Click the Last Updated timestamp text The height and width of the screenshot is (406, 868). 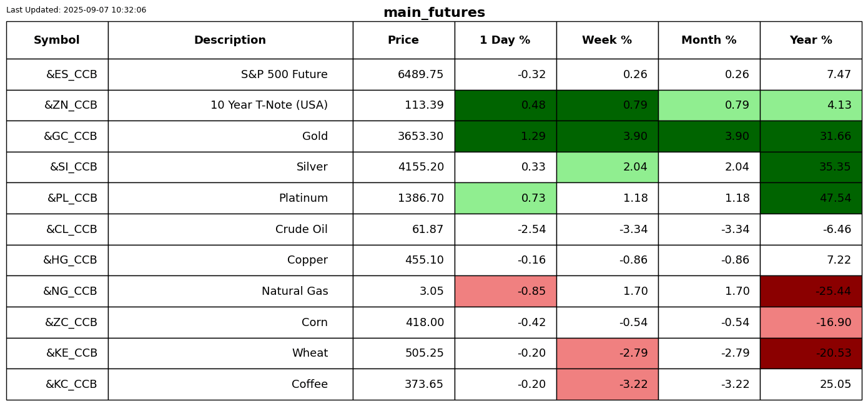tap(76, 10)
